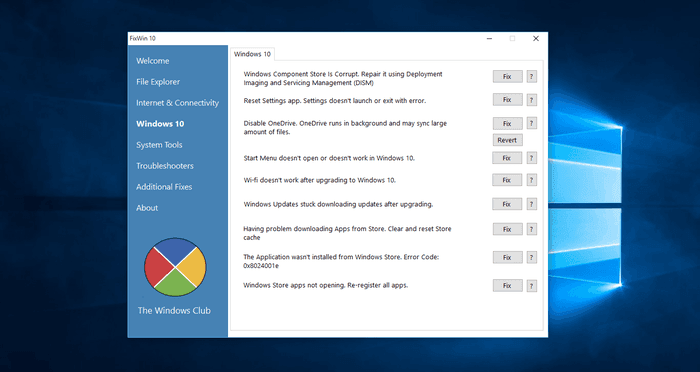Open help for Disable OneDrive fix
700x372 pixels.
tap(531, 123)
